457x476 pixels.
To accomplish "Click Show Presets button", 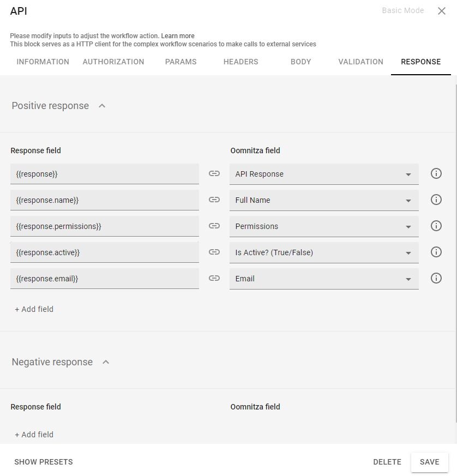I will [x=44, y=462].
